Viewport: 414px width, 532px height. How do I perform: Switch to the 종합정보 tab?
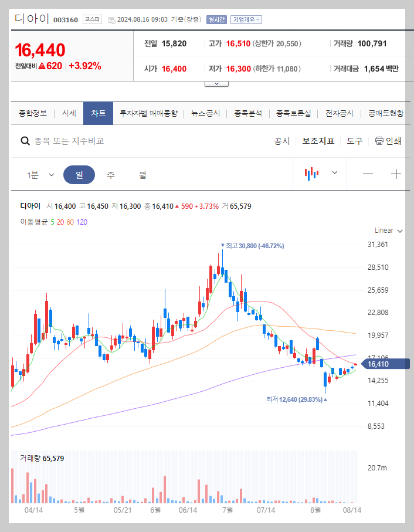(x=32, y=114)
